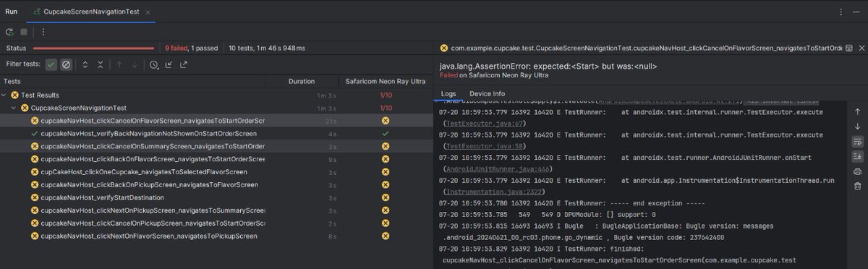The width and height of the screenshot is (868, 269).
Task: Select cupcakeNavHost_clickBackOnFlavorScreen test row
Action: pyautogui.click(x=216, y=159)
